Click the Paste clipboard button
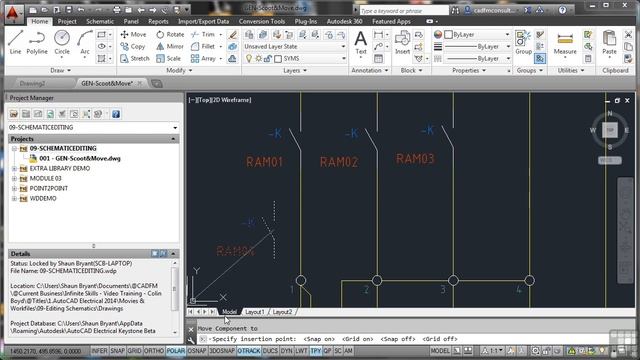The height and width of the screenshot is (360, 640). coord(609,42)
